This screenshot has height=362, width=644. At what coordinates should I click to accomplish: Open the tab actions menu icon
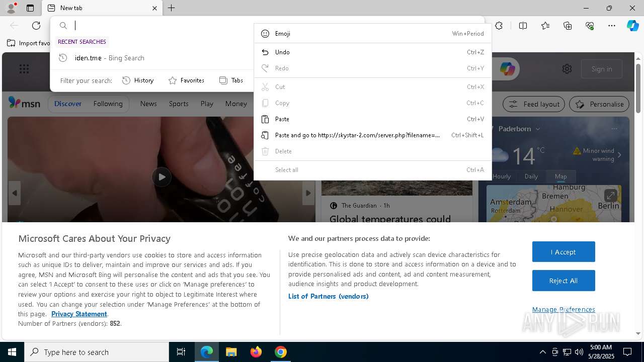point(30,8)
